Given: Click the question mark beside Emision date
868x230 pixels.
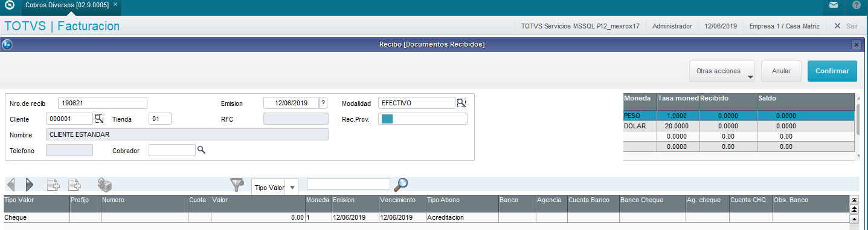Looking at the screenshot, I should (x=323, y=103).
